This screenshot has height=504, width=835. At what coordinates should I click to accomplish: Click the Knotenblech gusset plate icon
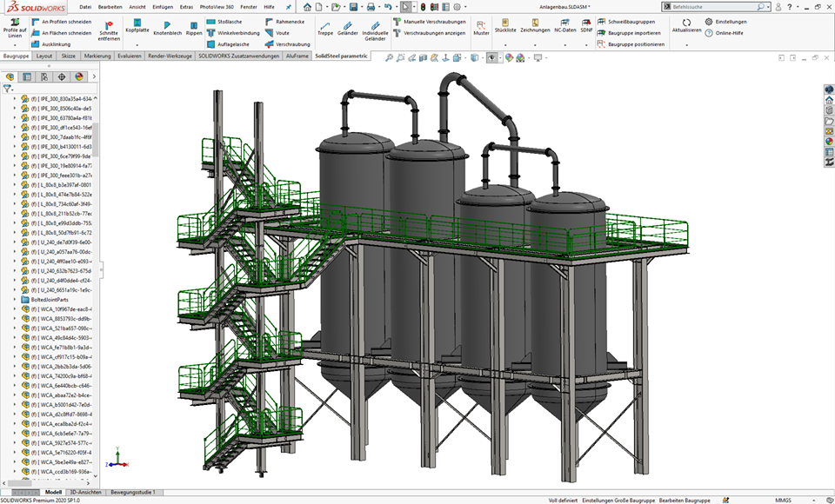[x=167, y=27]
